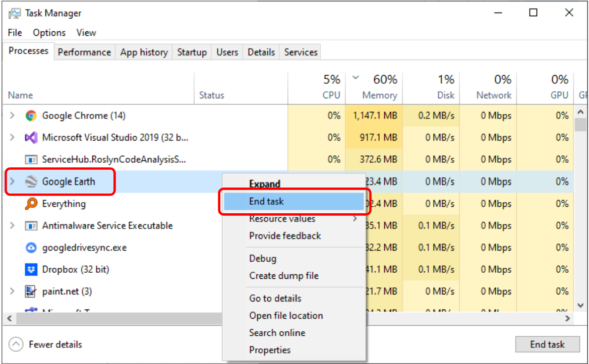The width and height of the screenshot is (589, 364).
Task: Expand the Antimalware Service Executable group
Action: [13, 225]
